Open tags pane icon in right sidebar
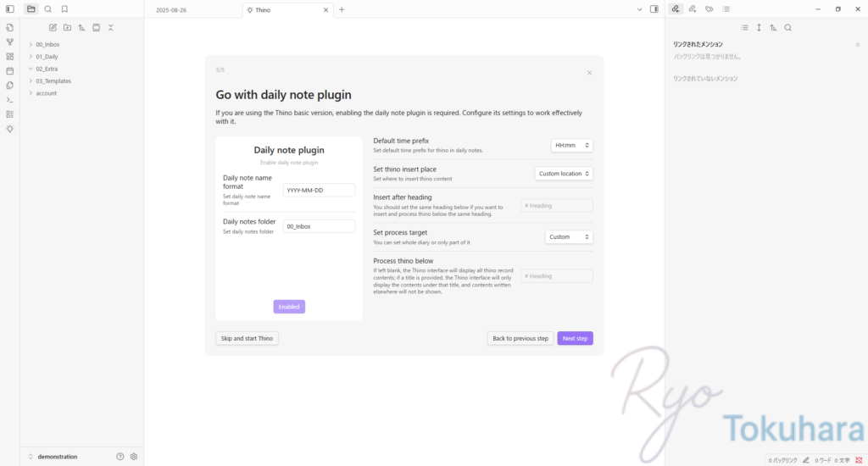This screenshot has width=868, height=466. 709,8
